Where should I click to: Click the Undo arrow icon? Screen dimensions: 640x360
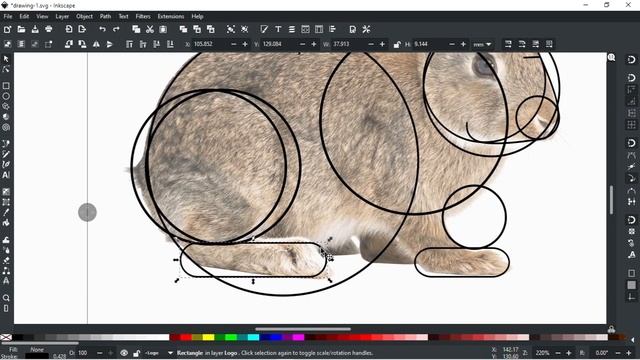[x=102, y=29]
